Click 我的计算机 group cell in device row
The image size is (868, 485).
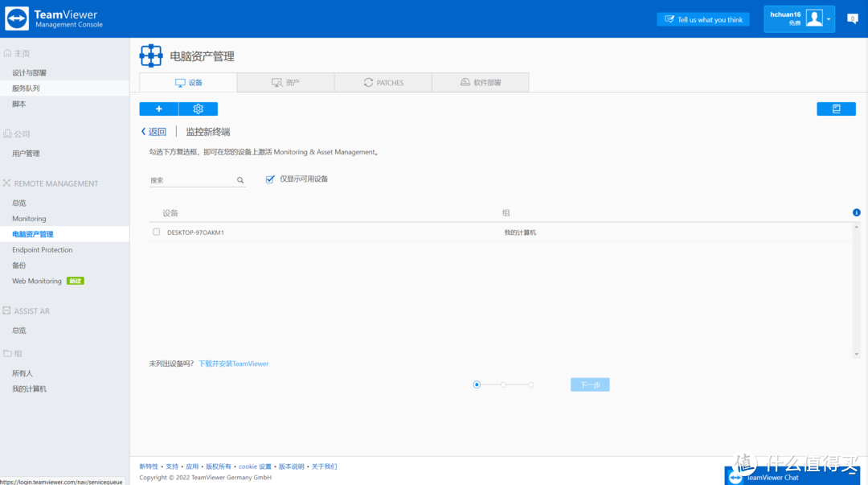(520, 232)
